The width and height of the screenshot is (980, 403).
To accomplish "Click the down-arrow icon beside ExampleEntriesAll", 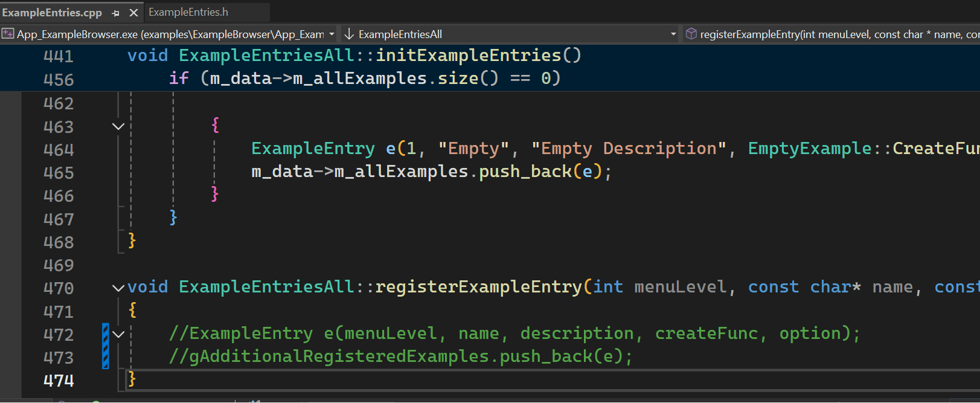I will (349, 34).
